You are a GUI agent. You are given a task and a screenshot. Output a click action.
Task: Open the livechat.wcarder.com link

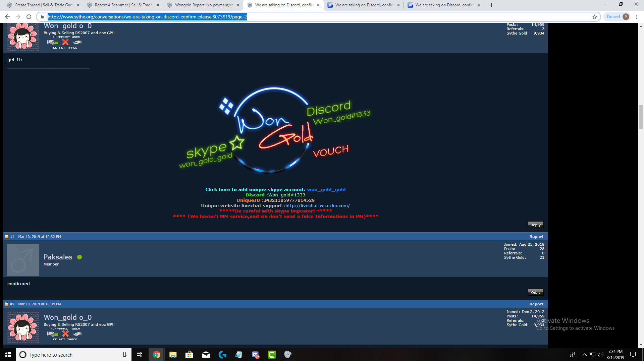pos(317,205)
